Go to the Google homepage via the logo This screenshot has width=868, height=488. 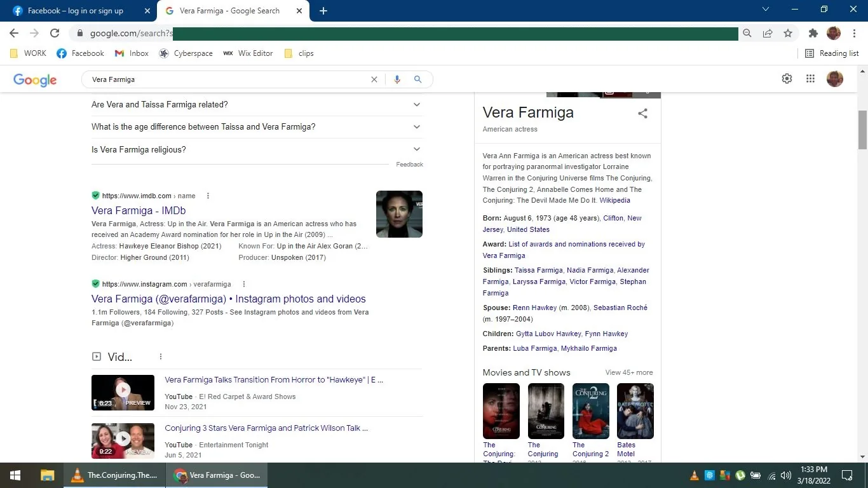click(35, 80)
